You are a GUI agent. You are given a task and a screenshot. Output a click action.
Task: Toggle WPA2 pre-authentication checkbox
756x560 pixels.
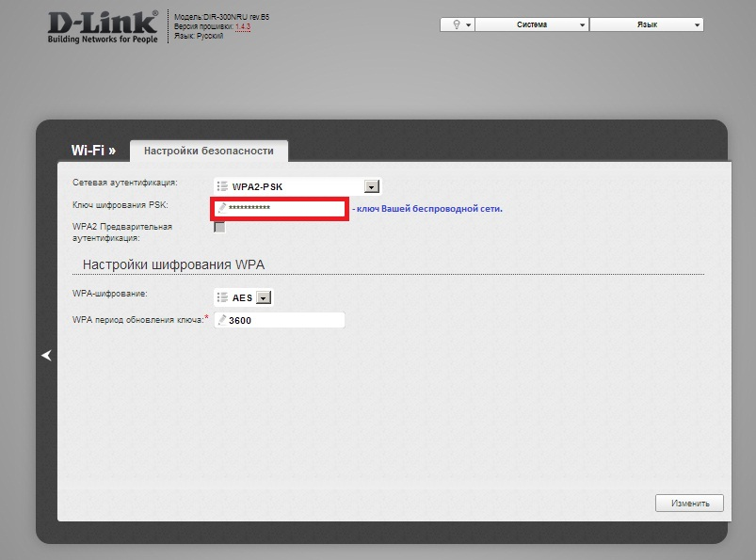[219, 227]
